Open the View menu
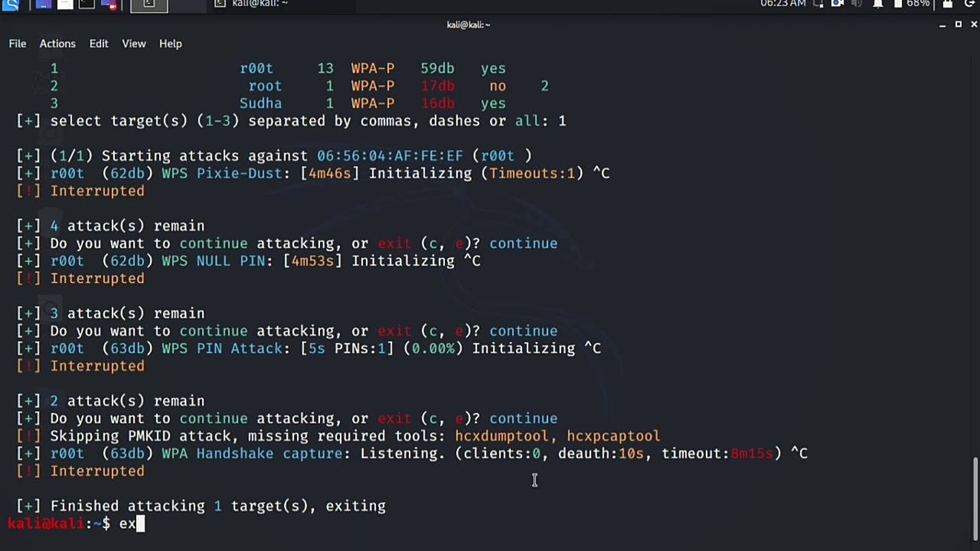 click(133, 44)
